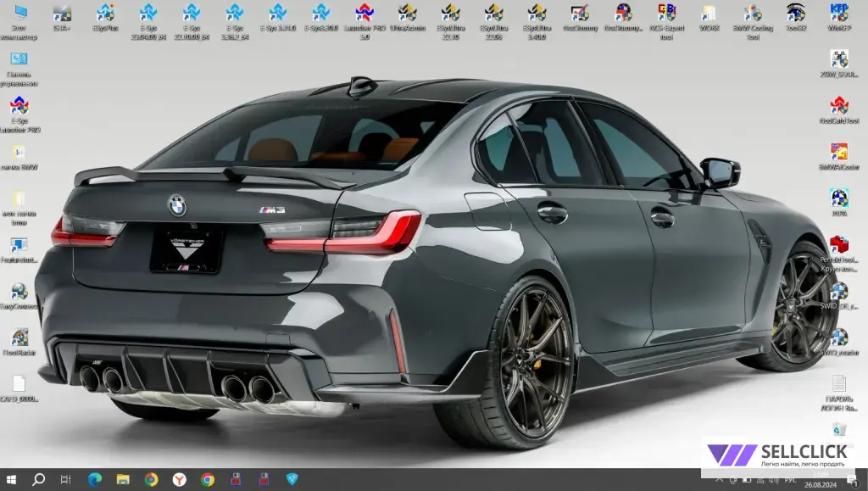Open the WORK folder on desktop
Screen dimensions: 868x491
pos(709,17)
